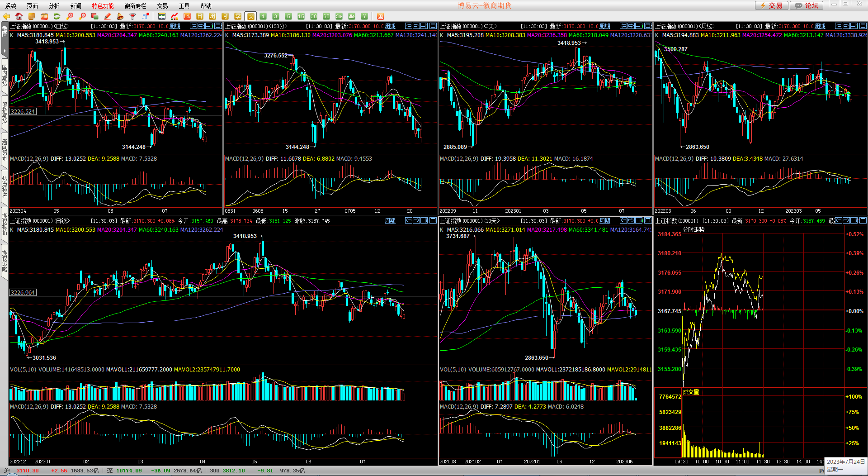Open the 股指期货 sidebar tab
Viewport: 868px width, 476px height.
click(5, 113)
